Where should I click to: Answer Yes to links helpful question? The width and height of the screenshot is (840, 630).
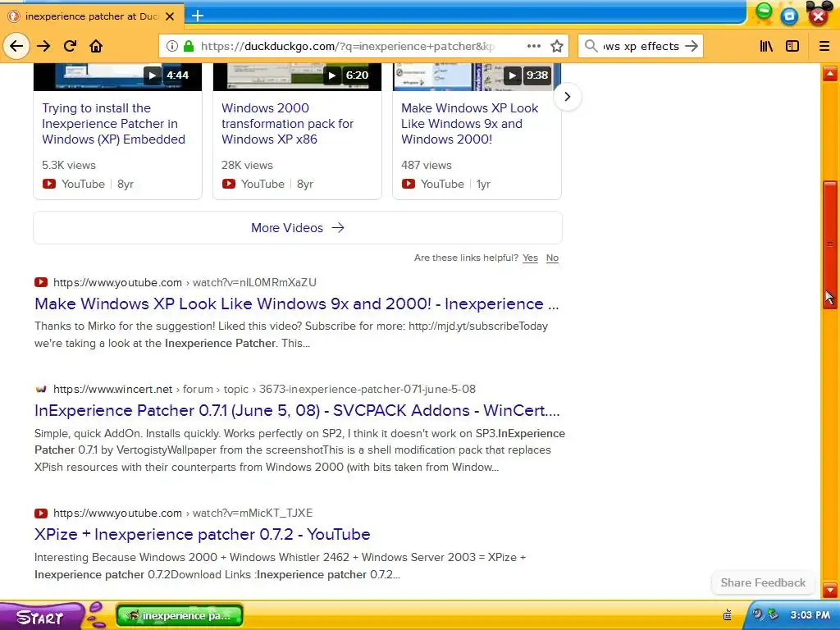tap(531, 258)
